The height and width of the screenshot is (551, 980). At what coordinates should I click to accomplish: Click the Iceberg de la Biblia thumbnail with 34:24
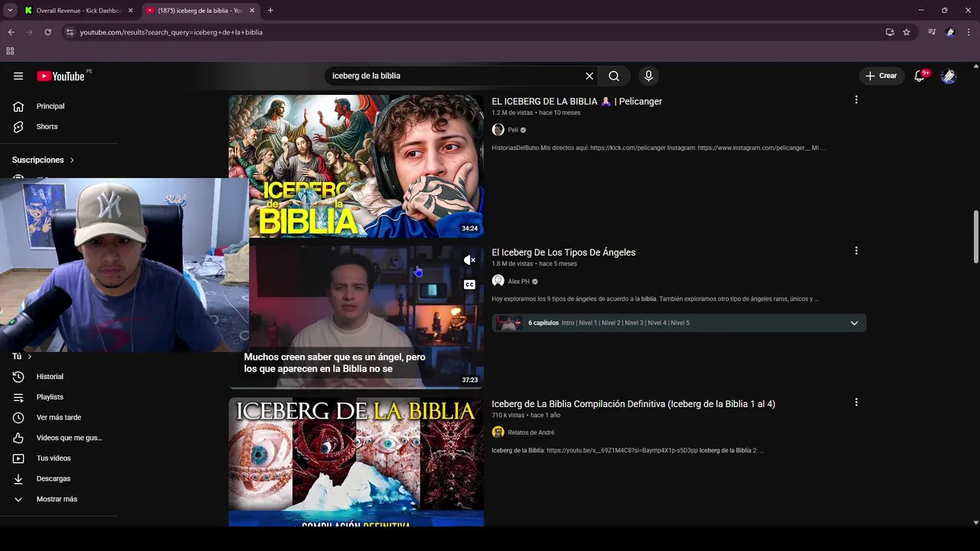point(356,166)
